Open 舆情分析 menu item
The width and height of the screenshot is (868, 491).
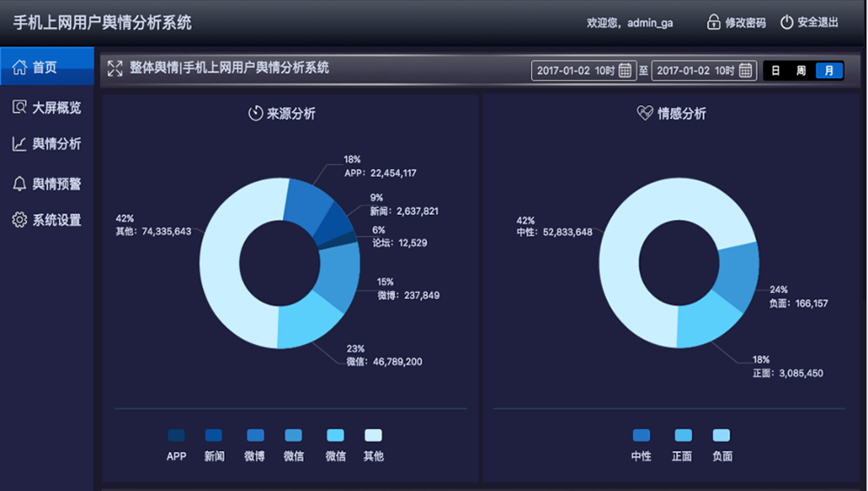coord(56,144)
